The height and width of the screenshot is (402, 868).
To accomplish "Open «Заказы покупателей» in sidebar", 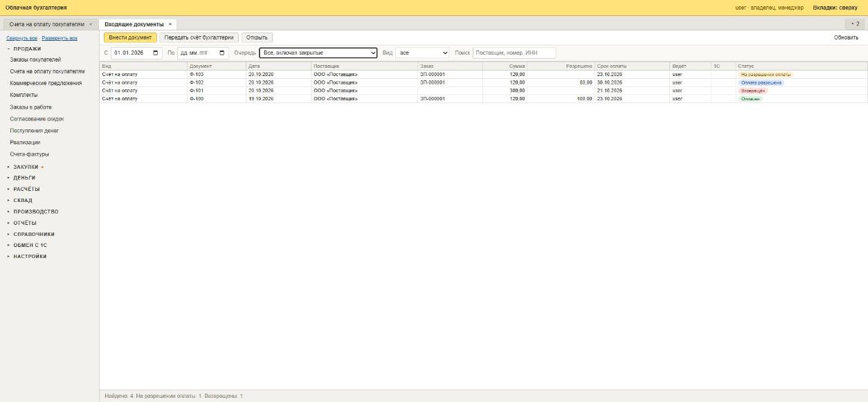I will (x=35, y=60).
